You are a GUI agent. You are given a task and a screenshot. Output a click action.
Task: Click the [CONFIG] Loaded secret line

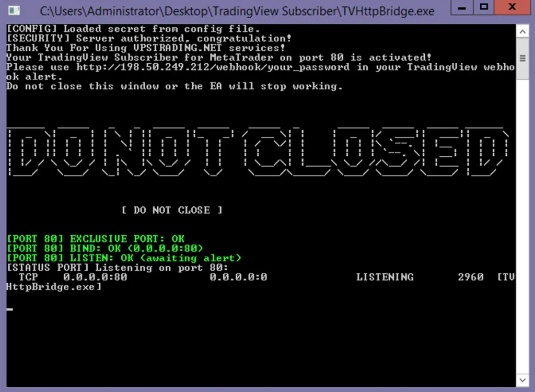click(133, 29)
